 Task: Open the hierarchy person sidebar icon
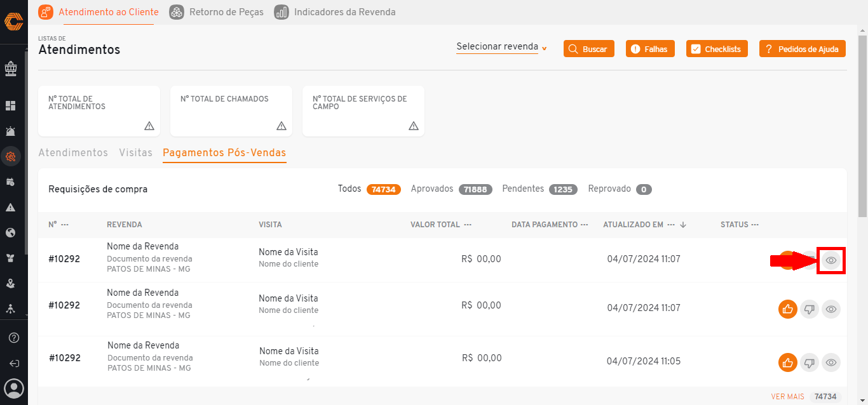click(x=10, y=309)
